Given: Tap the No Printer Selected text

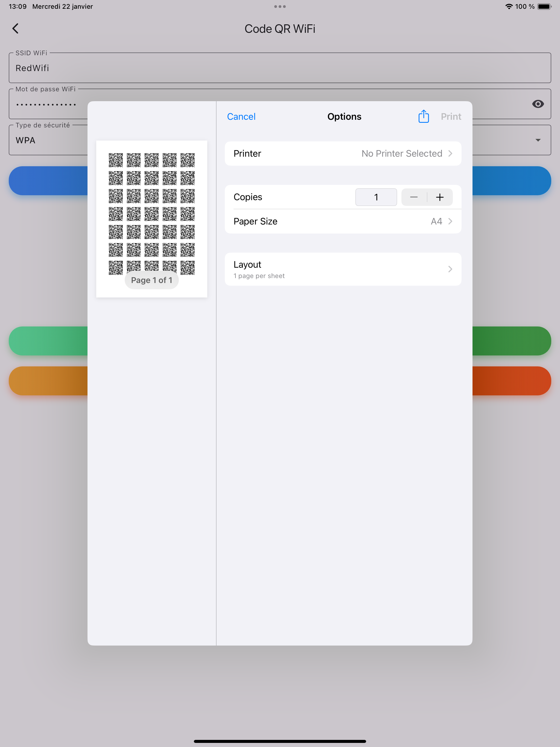Looking at the screenshot, I should point(402,154).
